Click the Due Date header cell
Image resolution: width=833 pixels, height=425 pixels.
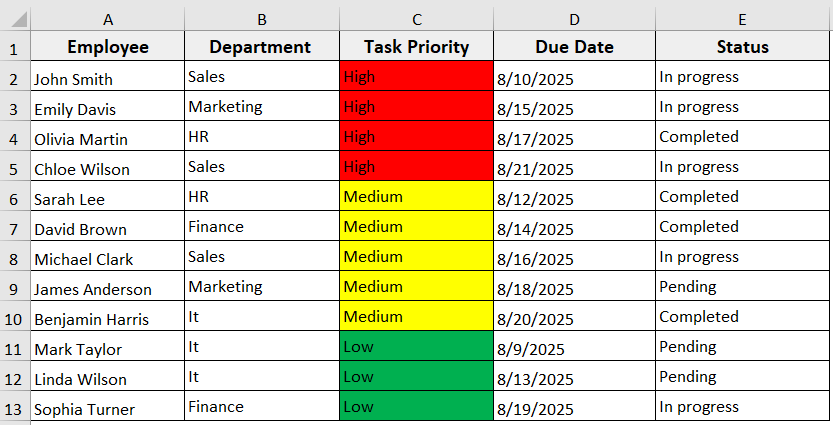point(574,47)
